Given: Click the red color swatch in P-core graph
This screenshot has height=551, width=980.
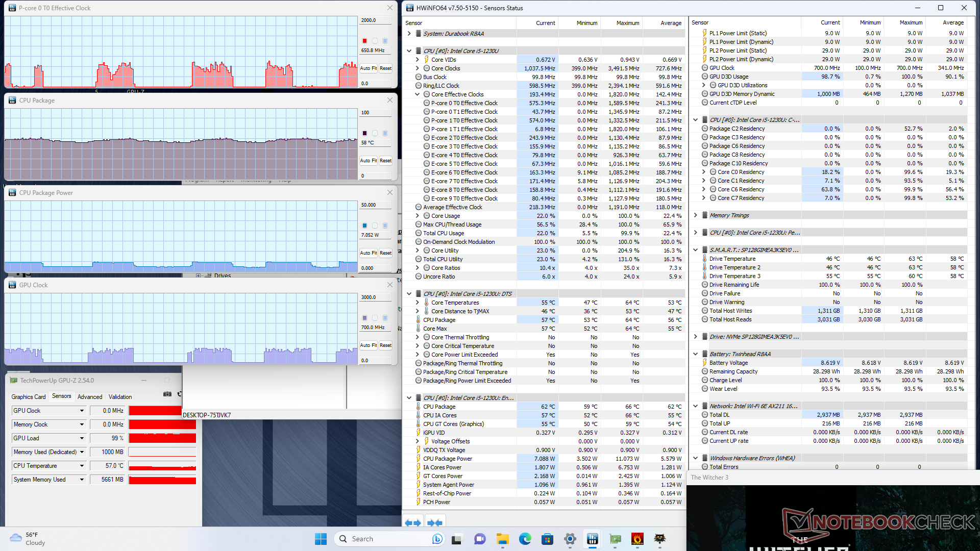Looking at the screenshot, I should tap(364, 41).
